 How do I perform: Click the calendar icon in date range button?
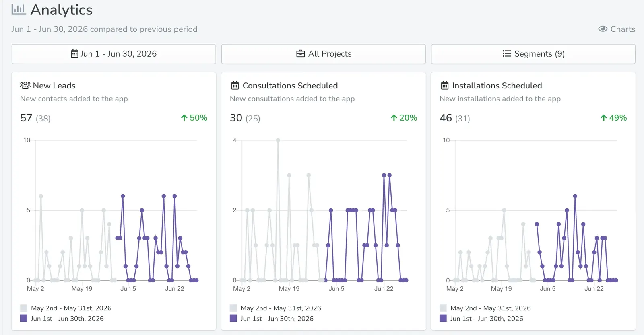[x=74, y=53]
